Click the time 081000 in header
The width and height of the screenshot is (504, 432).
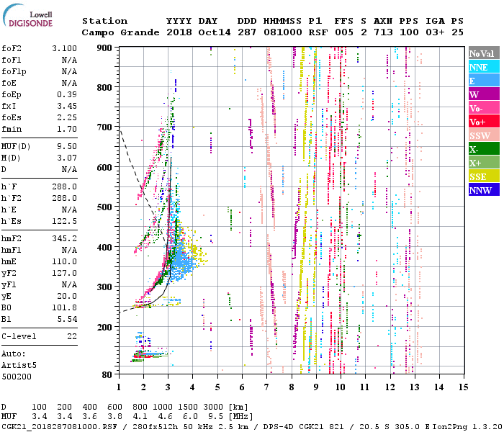coord(283,32)
